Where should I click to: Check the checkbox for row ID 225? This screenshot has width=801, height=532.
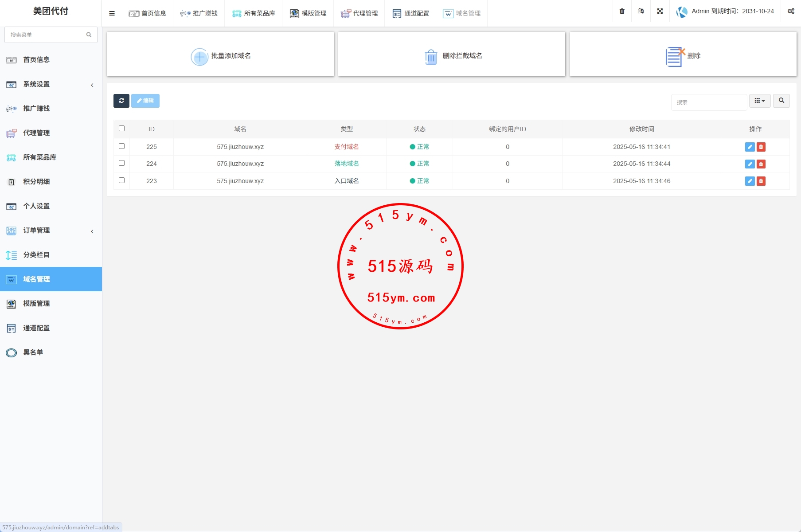[x=121, y=146]
